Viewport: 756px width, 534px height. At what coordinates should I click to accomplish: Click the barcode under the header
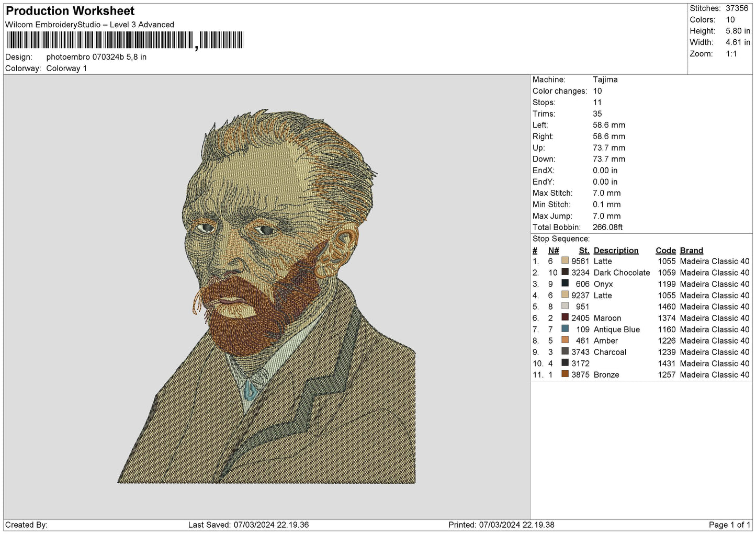point(125,40)
